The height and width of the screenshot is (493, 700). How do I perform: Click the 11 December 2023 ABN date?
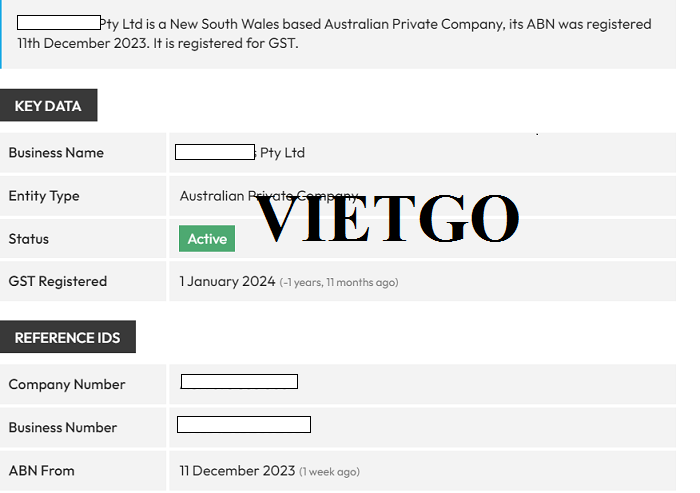[x=237, y=471]
